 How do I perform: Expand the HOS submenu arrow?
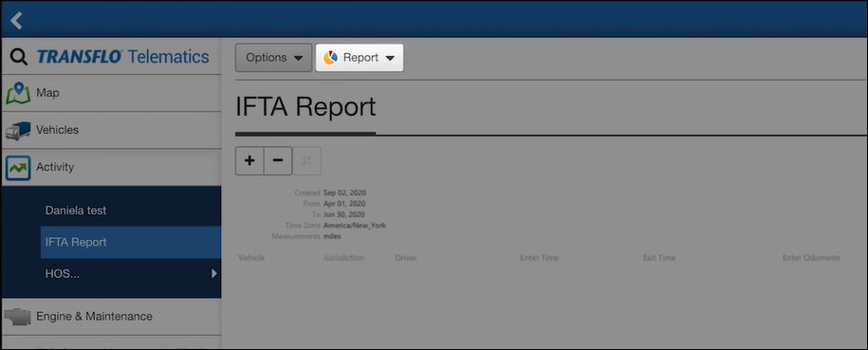[x=214, y=273]
